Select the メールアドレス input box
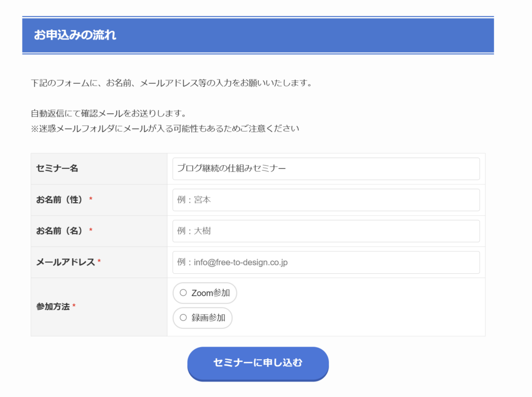This screenshot has height=397, width=532. [326, 262]
